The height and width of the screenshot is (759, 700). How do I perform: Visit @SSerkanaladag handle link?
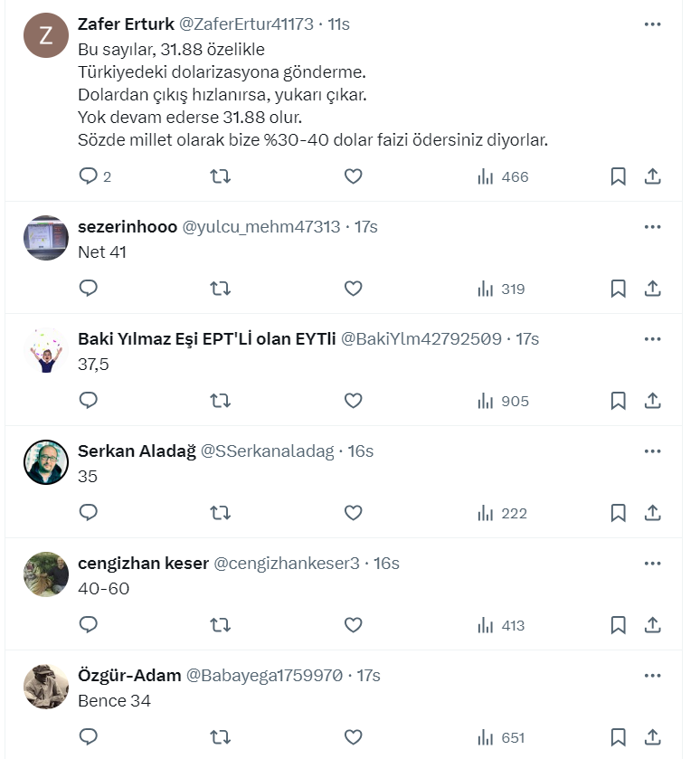click(267, 451)
